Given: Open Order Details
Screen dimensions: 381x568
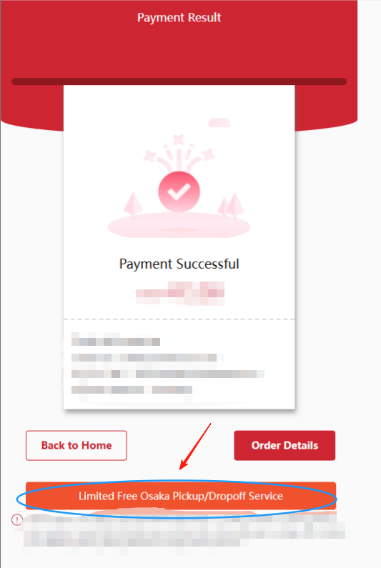Looking at the screenshot, I should (285, 446).
